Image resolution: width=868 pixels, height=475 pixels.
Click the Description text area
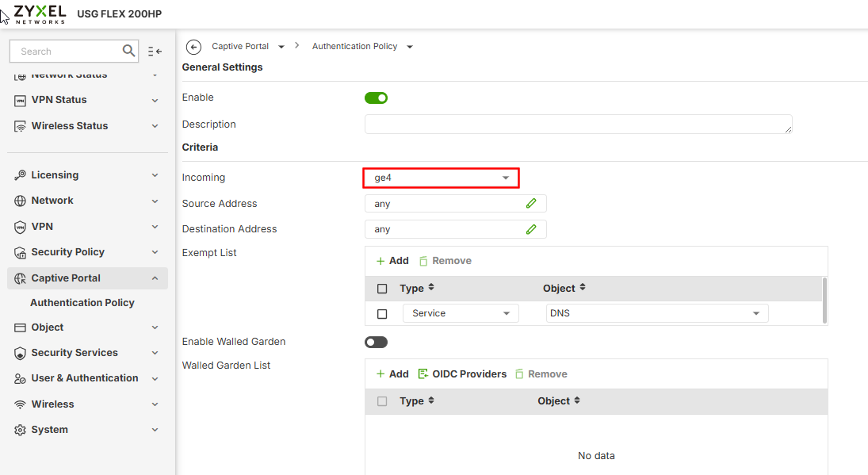point(579,124)
